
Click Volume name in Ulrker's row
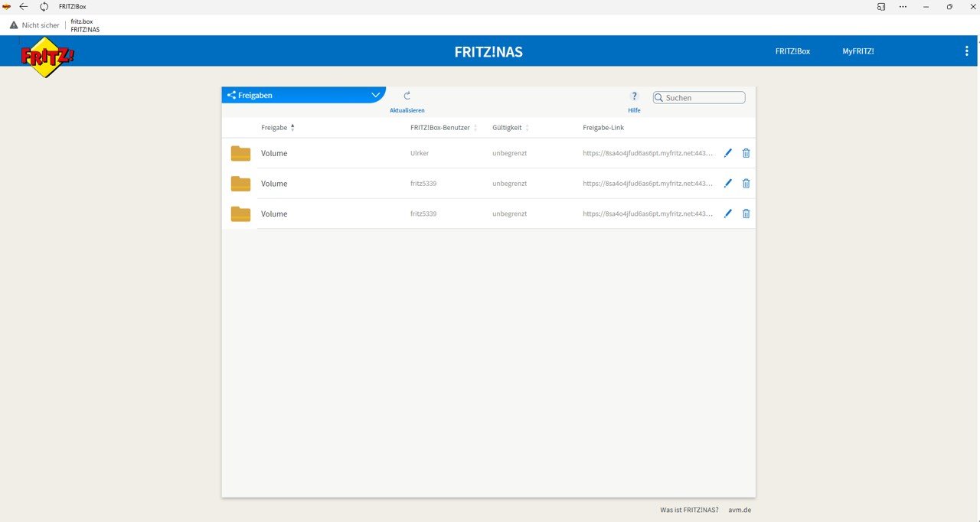pos(274,153)
